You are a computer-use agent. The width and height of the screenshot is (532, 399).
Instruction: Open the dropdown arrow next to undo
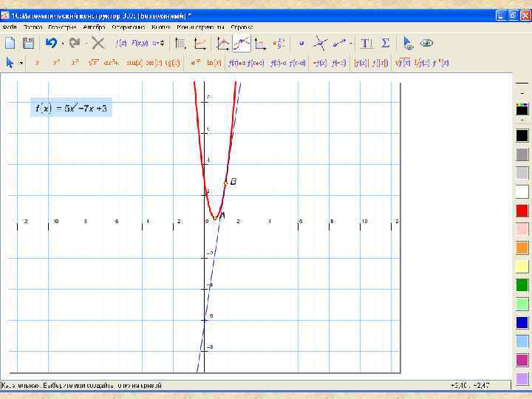click(x=63, y=44)
